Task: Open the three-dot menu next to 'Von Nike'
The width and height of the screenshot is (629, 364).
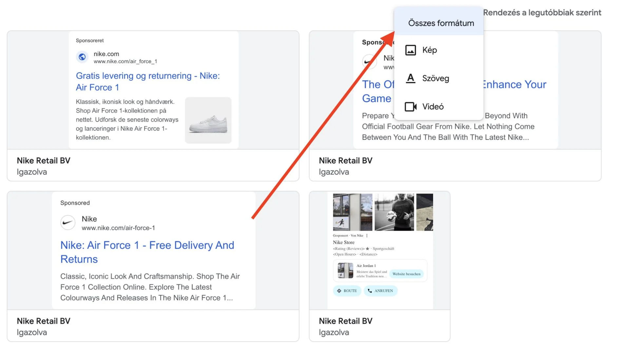Action: [x=367, y=236]
